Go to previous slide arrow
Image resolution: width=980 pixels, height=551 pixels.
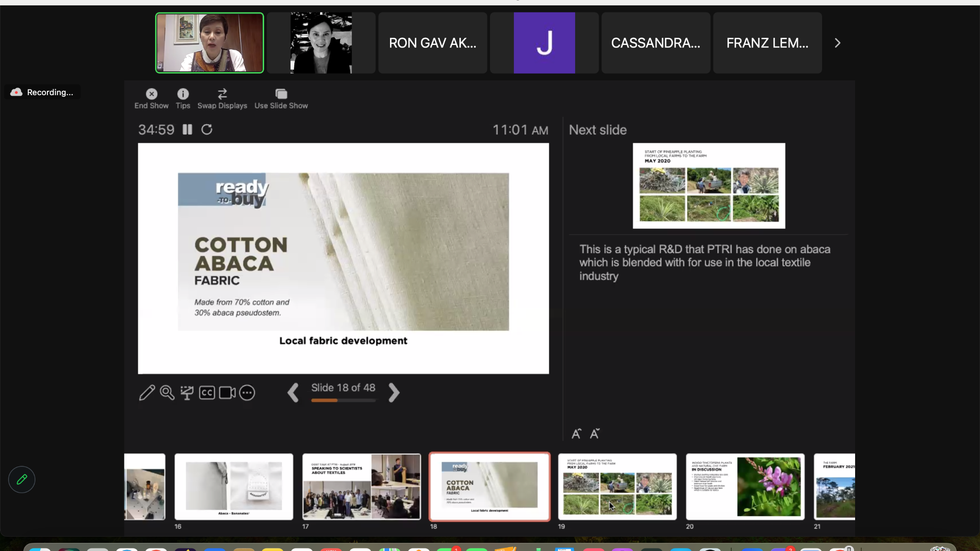293,393
